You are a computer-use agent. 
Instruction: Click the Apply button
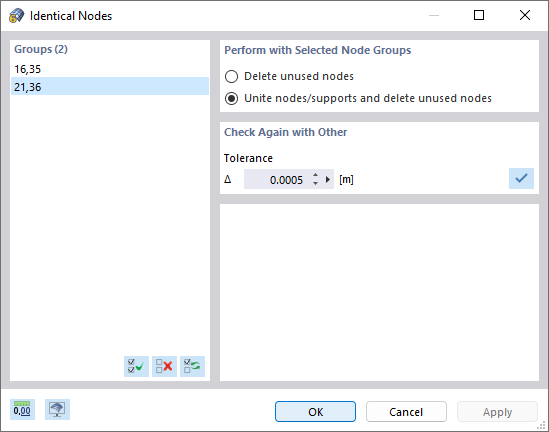click(497, 412)
